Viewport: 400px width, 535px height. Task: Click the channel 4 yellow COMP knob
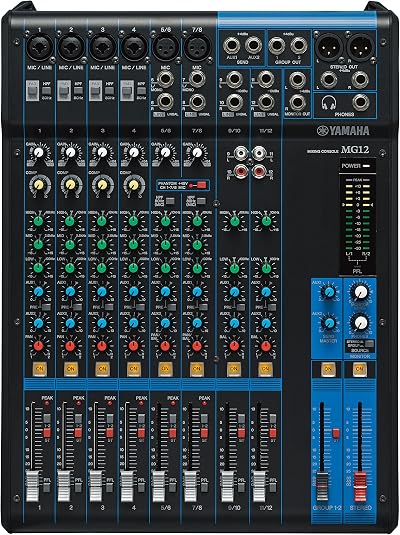[x=134, y=185]
